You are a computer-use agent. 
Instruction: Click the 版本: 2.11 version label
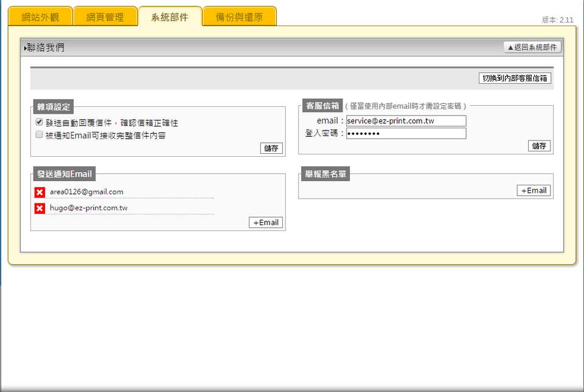click(557, 20)
